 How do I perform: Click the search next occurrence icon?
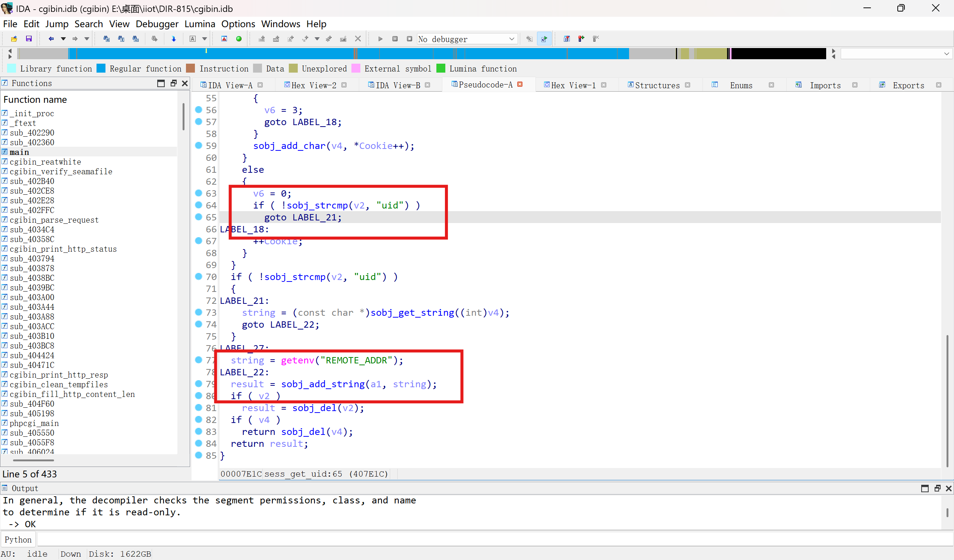pos(154,39)
